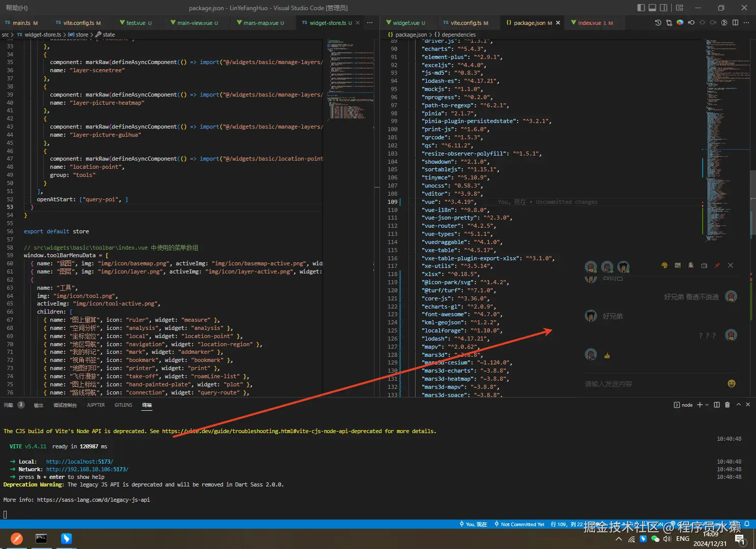Click the trash icon to kill terminal

point(727,405)
